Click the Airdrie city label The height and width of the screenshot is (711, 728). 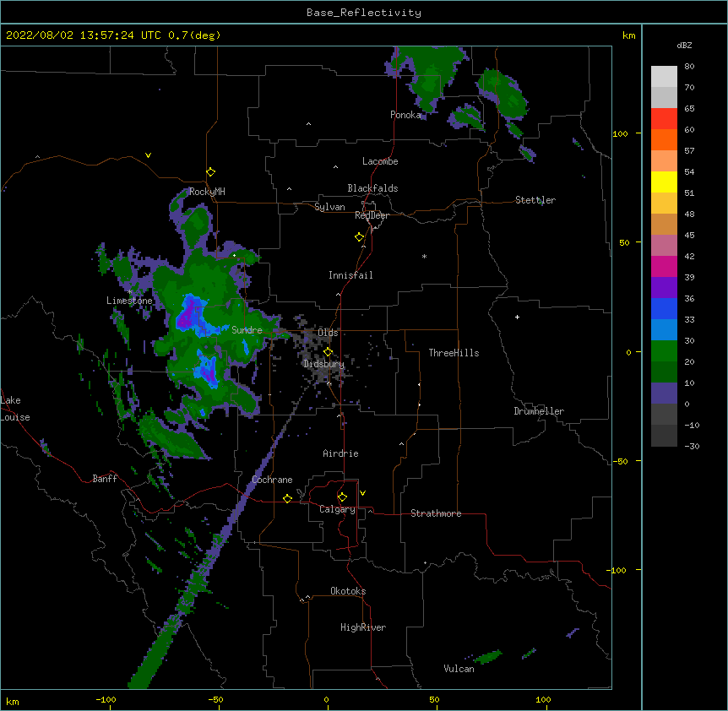click(x=341, y=453)
